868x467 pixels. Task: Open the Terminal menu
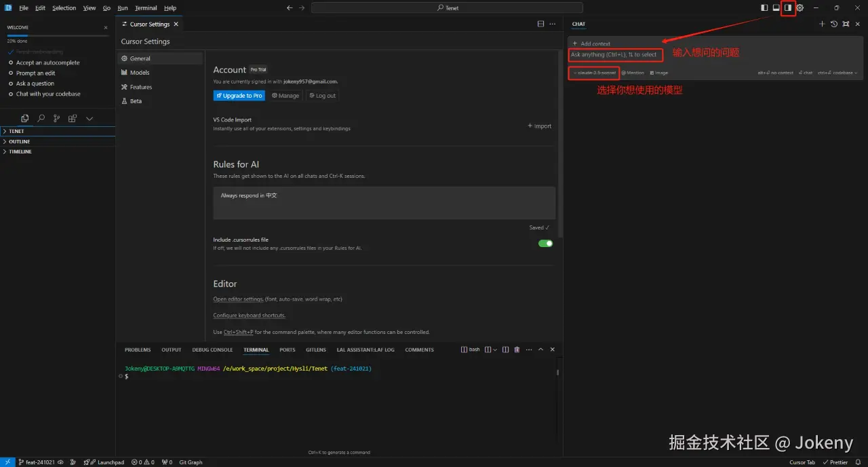146,7
